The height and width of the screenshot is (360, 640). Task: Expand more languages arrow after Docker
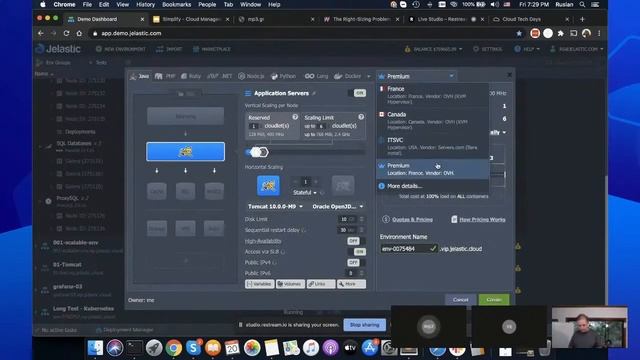coord(369,76)
